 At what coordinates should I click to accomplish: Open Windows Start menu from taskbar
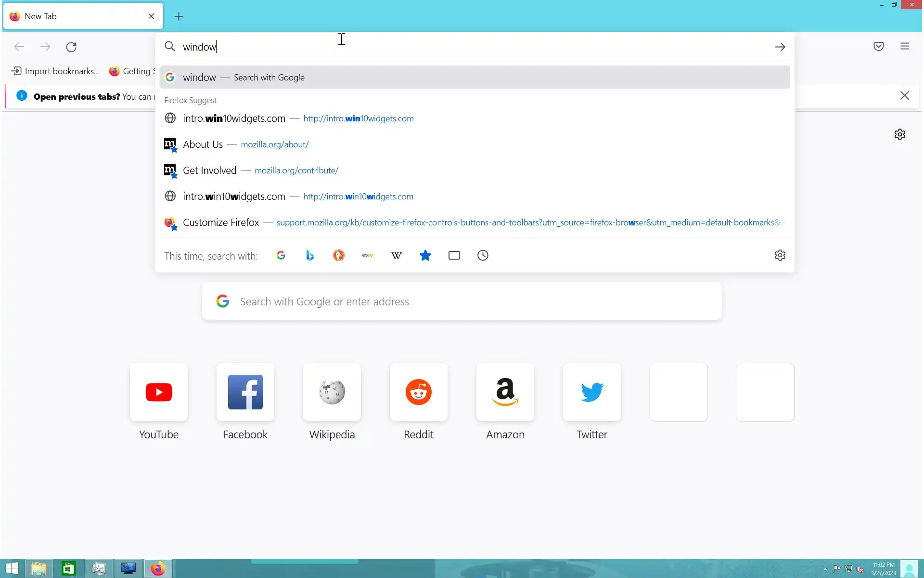coord(12,568)
